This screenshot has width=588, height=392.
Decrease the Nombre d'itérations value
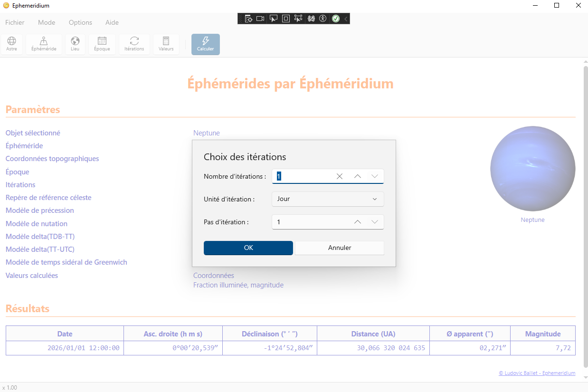(x=375, y=176)
